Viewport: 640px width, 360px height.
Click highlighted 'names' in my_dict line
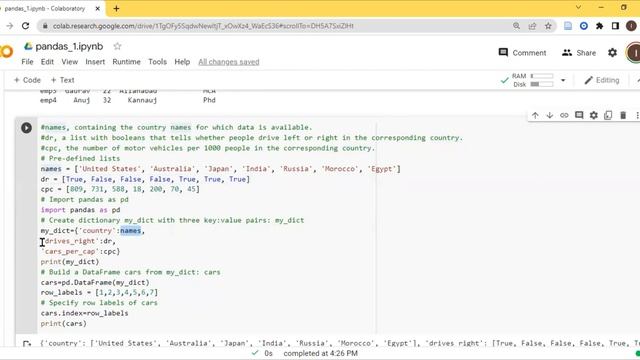[131, 231]
